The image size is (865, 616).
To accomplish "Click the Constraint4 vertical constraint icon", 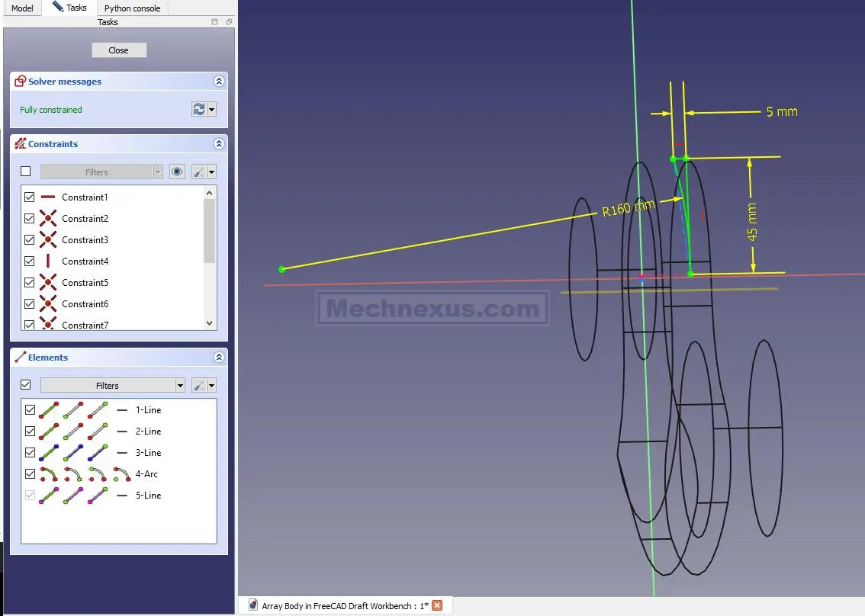I will pyautogui.click(x=48, y=261).
